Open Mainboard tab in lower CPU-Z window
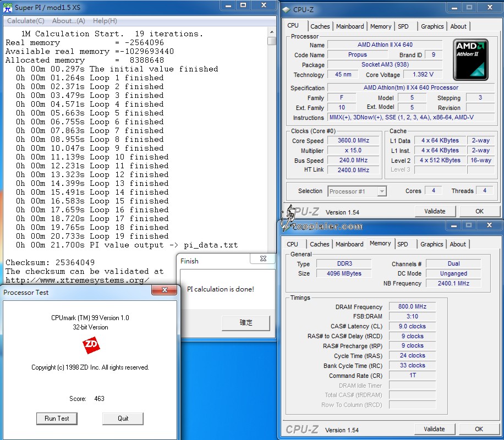Viewport: 504px width, 440px height. pos(349,244)
